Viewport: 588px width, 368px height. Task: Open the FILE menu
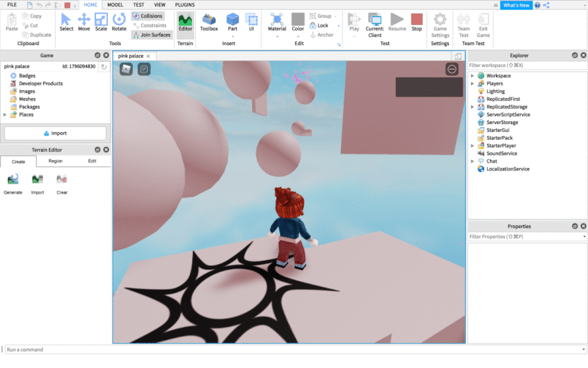pos(12,5)
